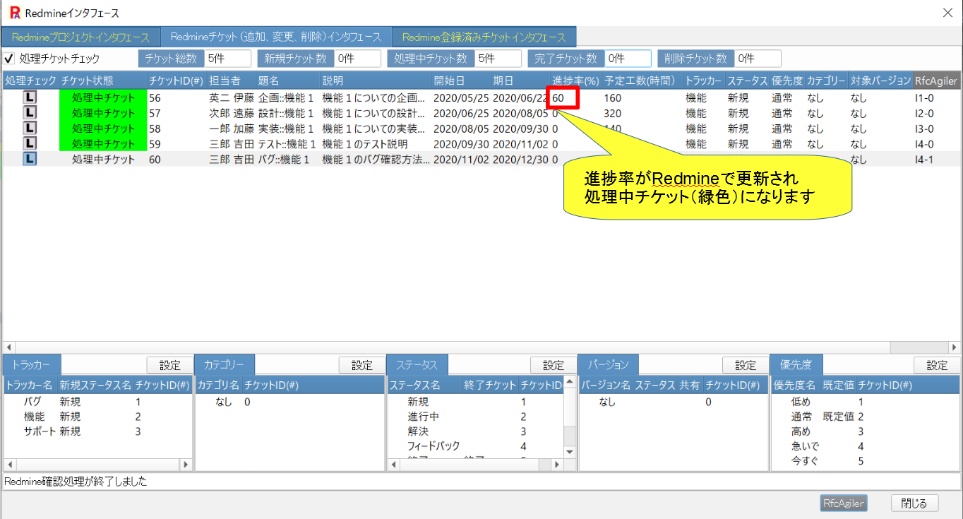Click the 実装::機能 1 subject cell

(286, 128)
